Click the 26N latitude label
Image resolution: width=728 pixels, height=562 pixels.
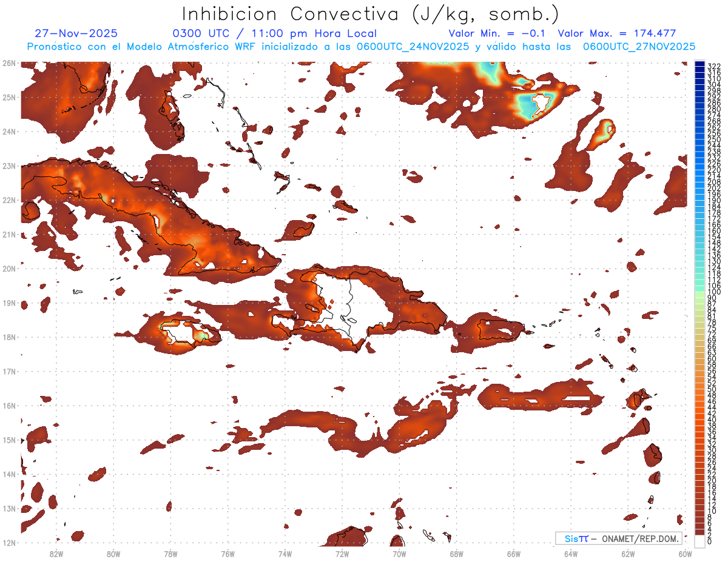click(x=9, y=63)
